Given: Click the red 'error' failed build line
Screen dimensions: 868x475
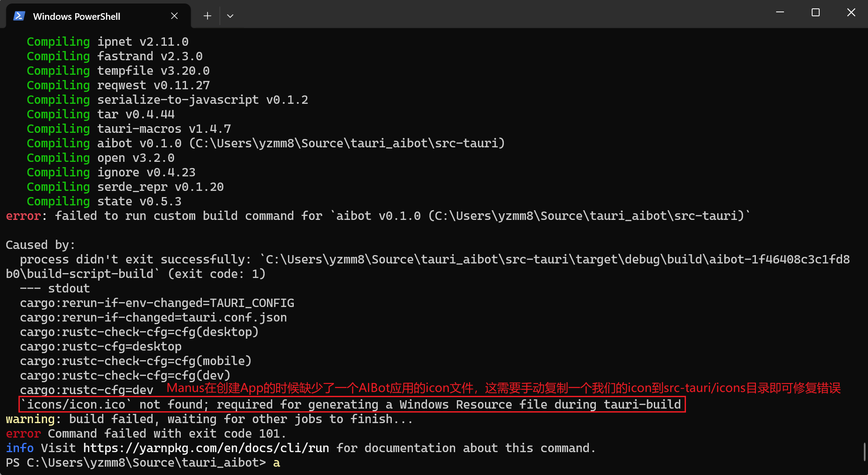Looking at the screenshot, I should (x=378, y=216).
